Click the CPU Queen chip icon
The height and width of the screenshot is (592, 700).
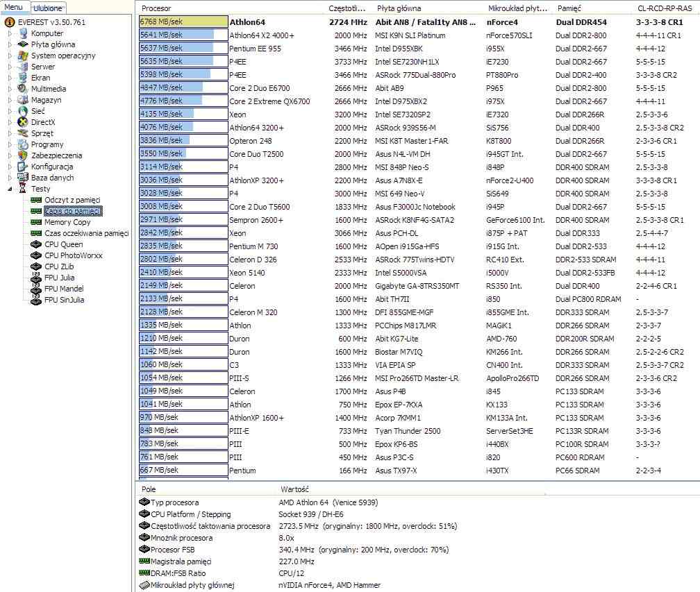(36, 244)
